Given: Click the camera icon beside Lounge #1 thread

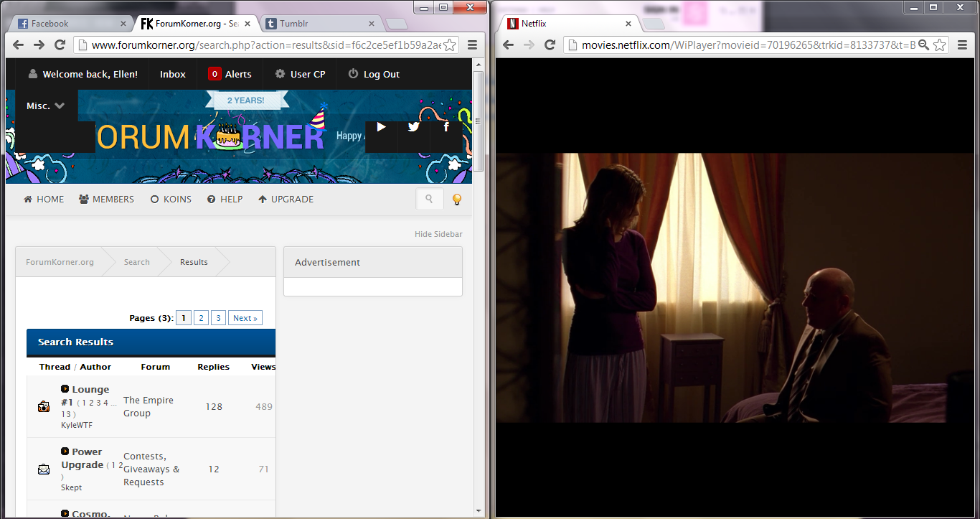Looking at the screenshot, I should pos(44,406).
